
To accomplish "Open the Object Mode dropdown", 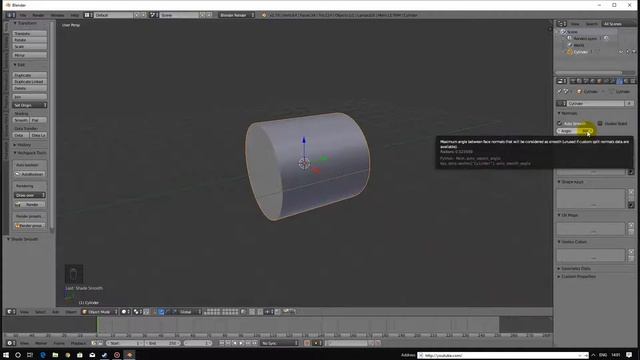I will point(99,311).
